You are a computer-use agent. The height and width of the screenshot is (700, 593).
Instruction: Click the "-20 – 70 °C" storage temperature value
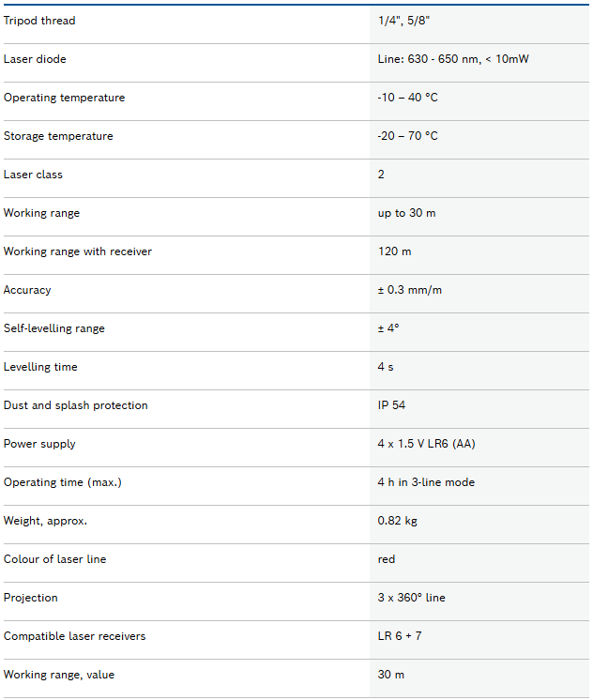tap(407, 136)
